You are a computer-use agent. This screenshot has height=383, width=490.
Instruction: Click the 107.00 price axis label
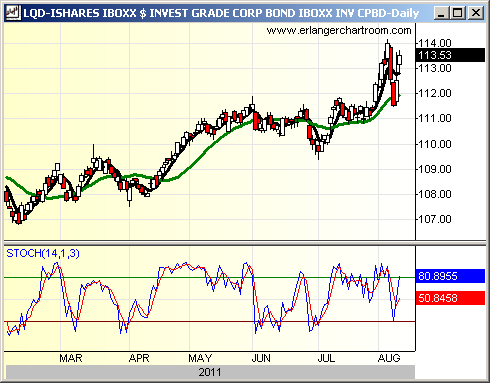point(435,219)
